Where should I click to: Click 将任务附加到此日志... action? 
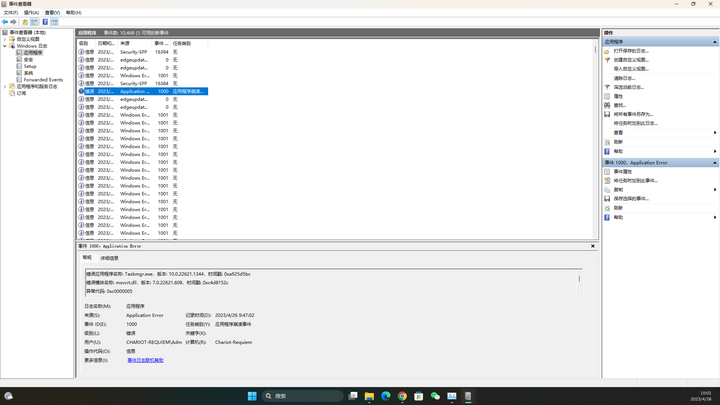[x=636, y=124]
